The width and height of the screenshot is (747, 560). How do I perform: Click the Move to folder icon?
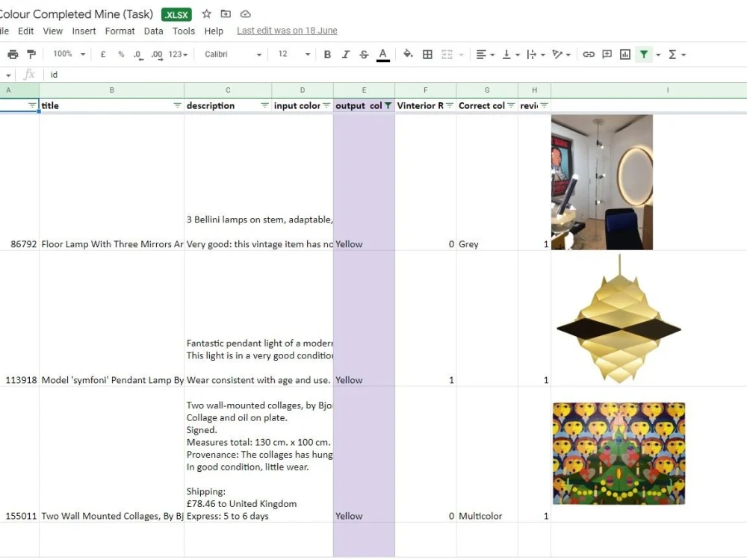pos(226,13)
